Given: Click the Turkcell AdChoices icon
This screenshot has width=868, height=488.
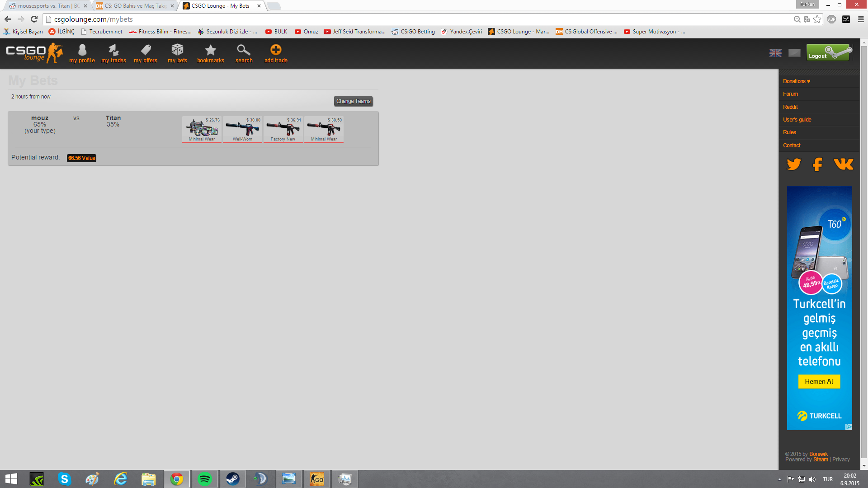Looking at the screenshot, I should (849, 427).
